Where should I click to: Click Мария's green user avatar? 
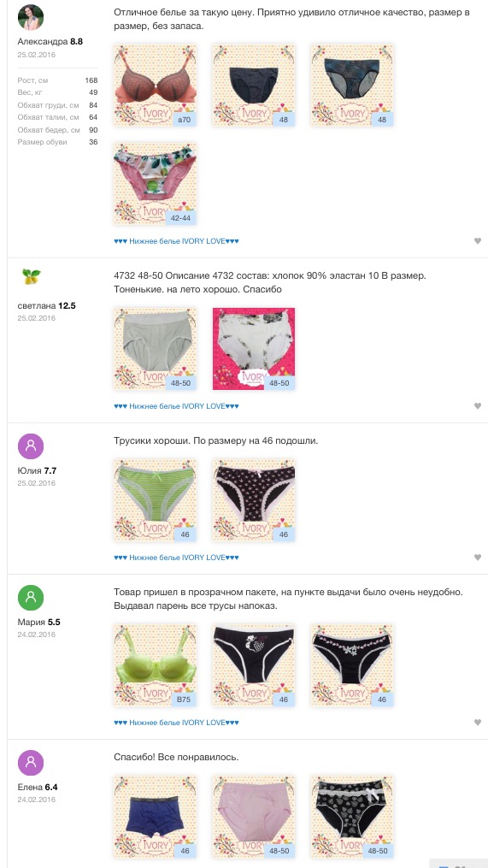click(x=31, y=598)
